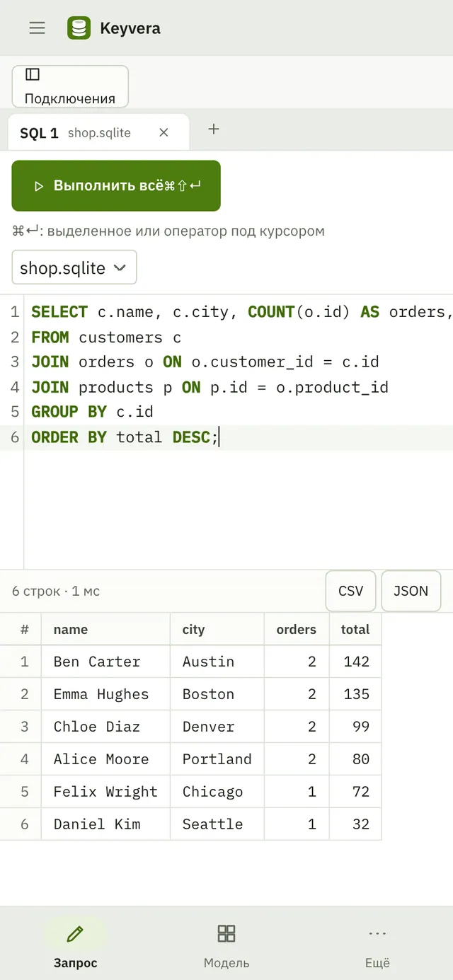The width and height of the screenshot is (453, 980).
Task: Open the Запрос query tab
Action: pos(76,945)
